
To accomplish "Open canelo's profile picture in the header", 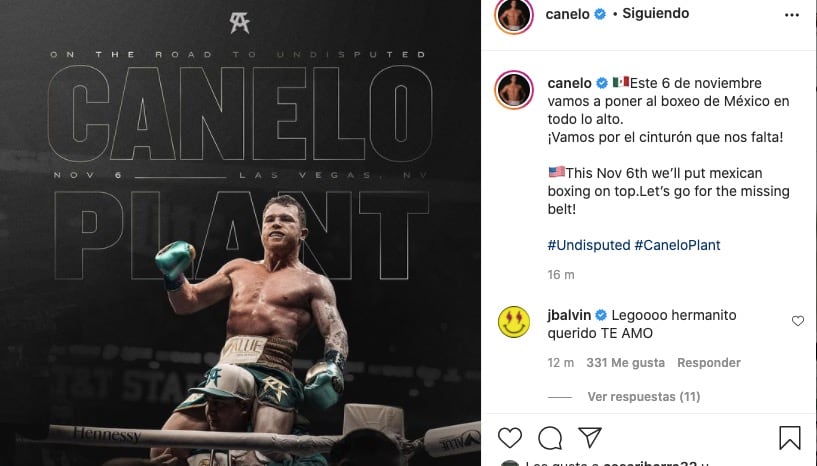I will [514, 15].
